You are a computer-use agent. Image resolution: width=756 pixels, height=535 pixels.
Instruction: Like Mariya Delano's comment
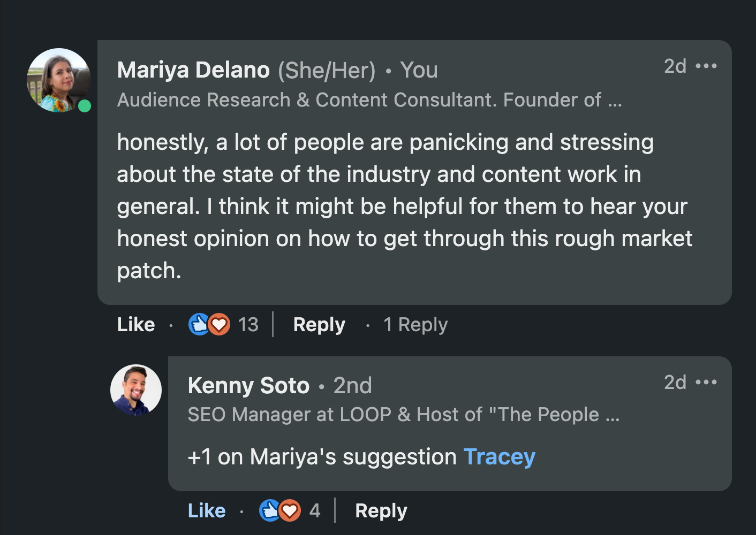pos(135,324)
